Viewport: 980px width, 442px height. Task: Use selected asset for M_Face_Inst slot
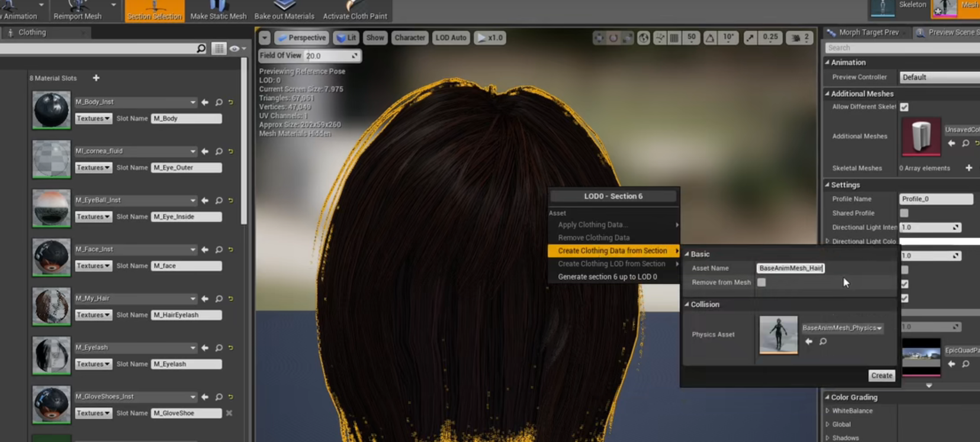click(x=205, y=250)
